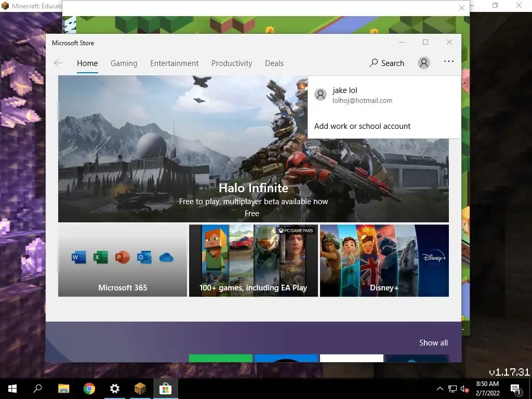Open the Microsoft 365 tile
Image resolution: width=532 pixels, height=399 pixels.
click(x=123, y=261)
